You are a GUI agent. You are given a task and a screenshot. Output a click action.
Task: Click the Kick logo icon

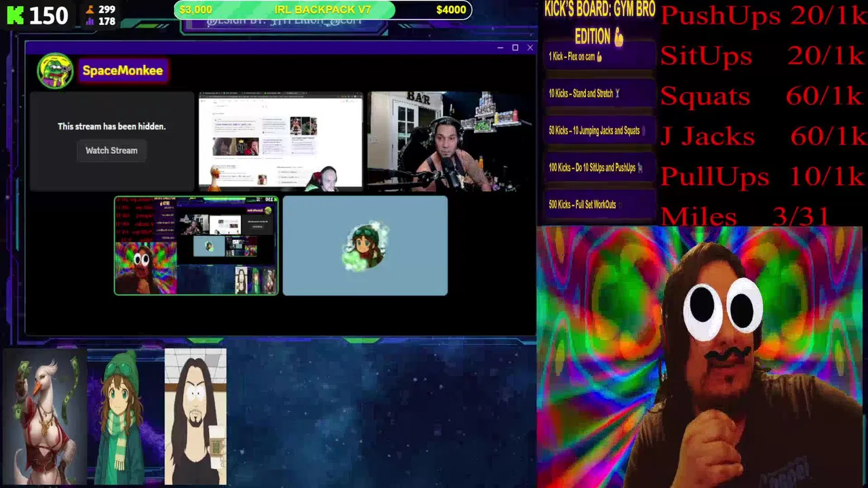[x=15, y=14]
